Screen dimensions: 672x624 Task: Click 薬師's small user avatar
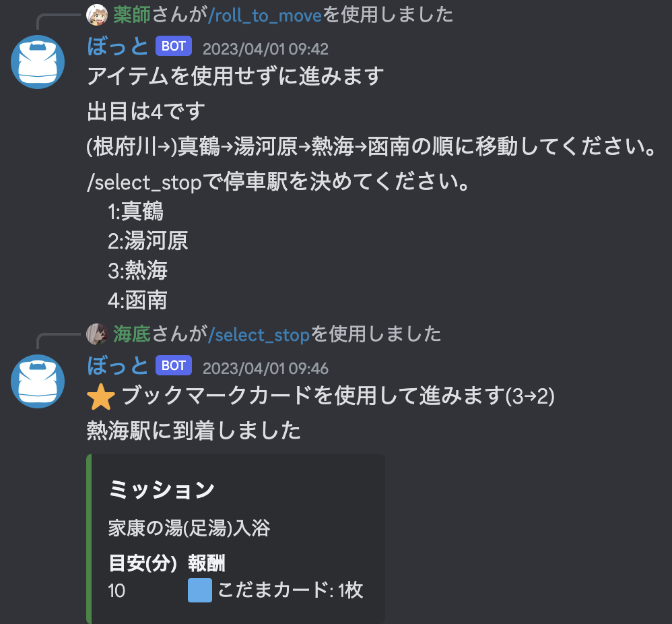point(97,15)
